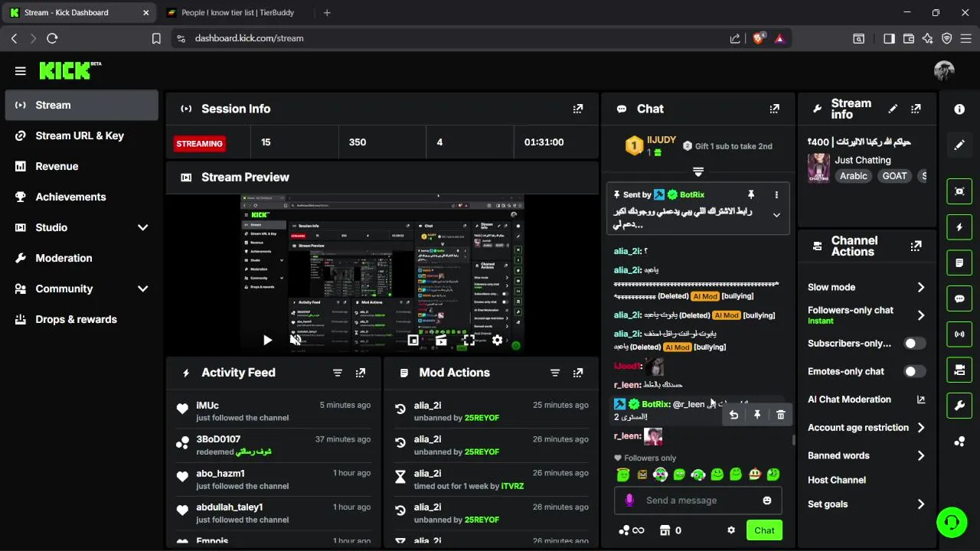The image size is (980, 551).
Task: Pop out the Stream info panel
Action: 916,109
